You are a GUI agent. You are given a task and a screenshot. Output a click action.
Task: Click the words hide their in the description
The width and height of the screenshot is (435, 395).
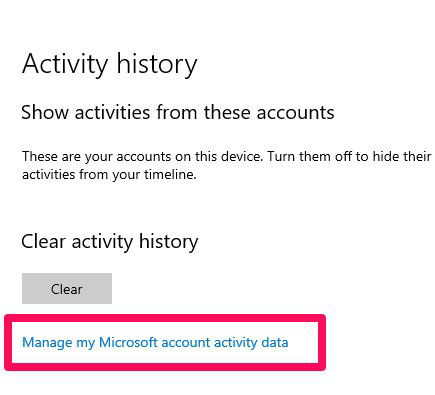402,156
